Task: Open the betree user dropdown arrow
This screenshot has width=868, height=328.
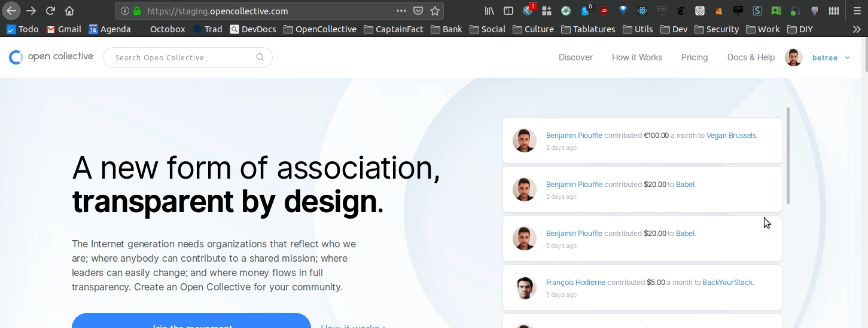Action: click(x=847, y=58)
